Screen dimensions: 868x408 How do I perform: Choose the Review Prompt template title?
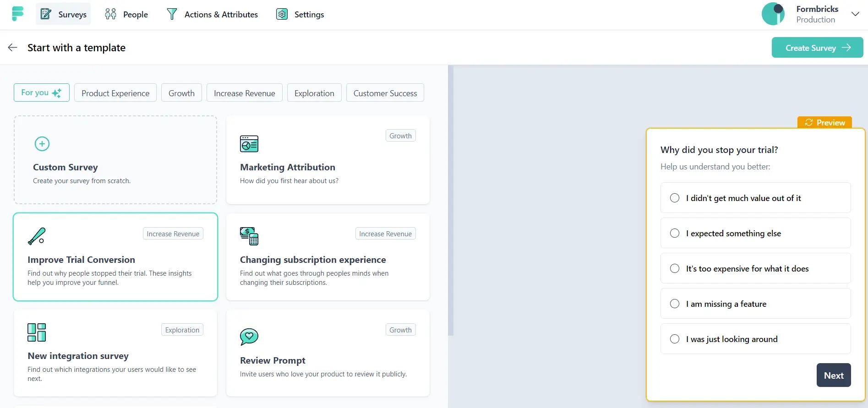(273, 360)
